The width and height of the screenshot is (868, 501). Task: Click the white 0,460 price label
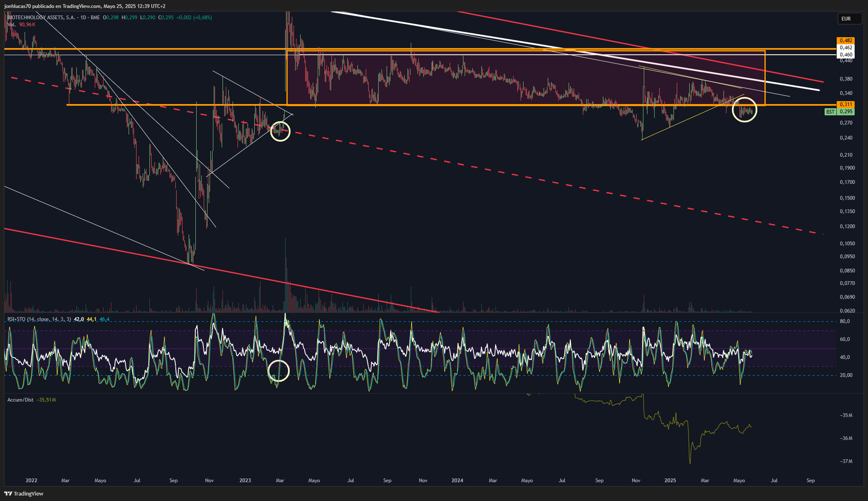click(x=846, y=55)
